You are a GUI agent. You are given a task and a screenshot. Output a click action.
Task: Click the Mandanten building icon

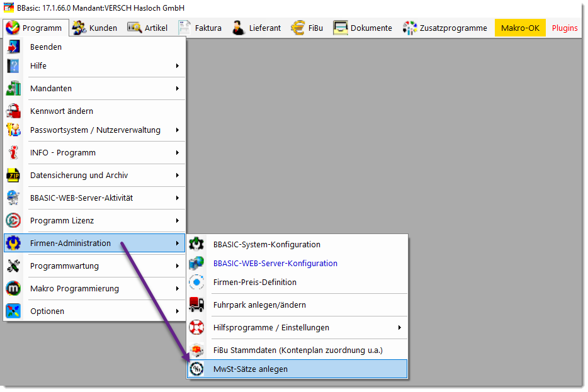click(x=13, y=89)
